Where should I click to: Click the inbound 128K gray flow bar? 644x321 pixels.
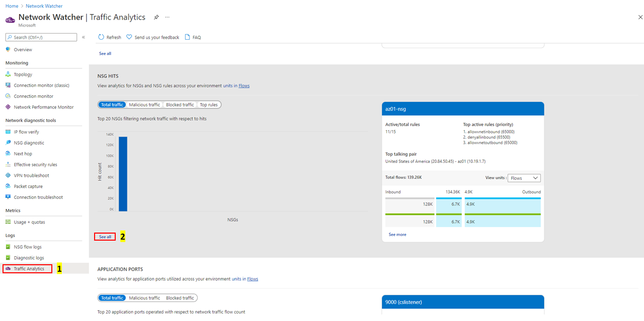410,204
